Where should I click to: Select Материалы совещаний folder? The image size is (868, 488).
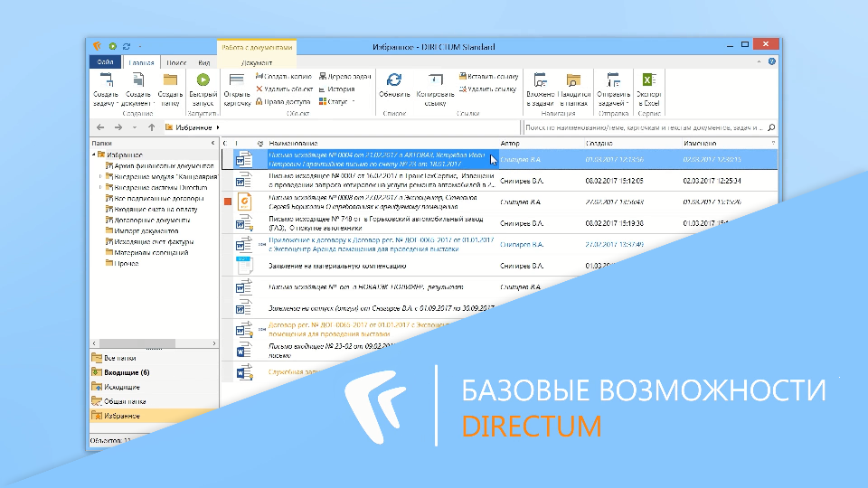click(146, 252)
